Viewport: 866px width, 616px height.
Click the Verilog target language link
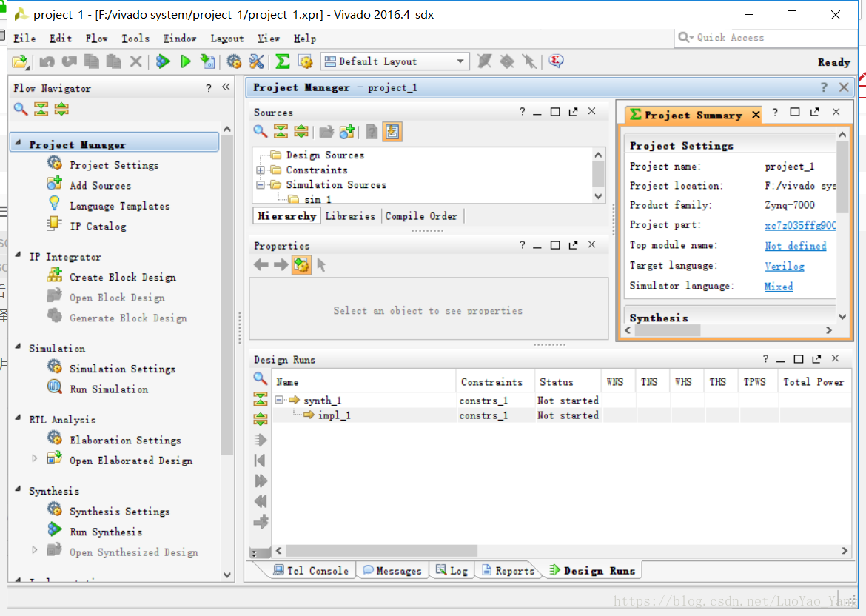coord(785,267)
